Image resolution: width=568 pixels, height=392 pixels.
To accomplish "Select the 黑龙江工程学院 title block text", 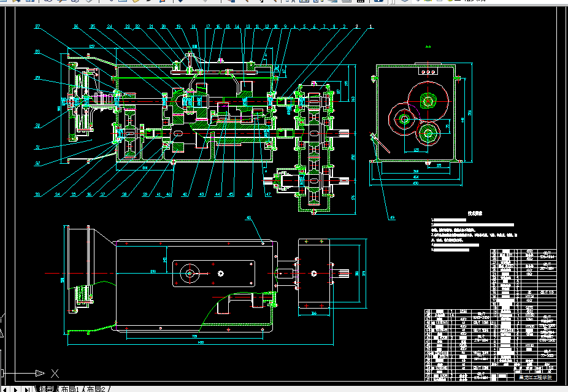I will click(x=535, y=377).
